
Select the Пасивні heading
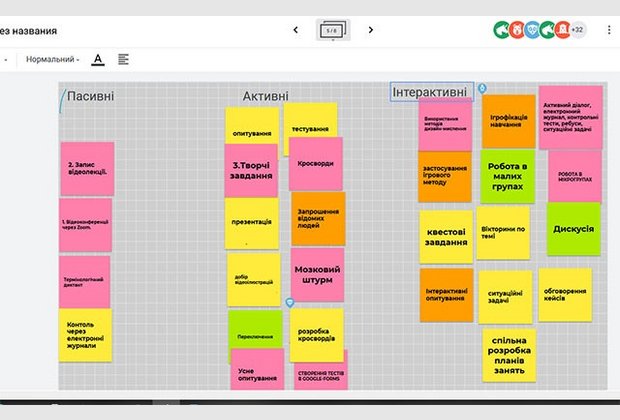pos(90,96)
